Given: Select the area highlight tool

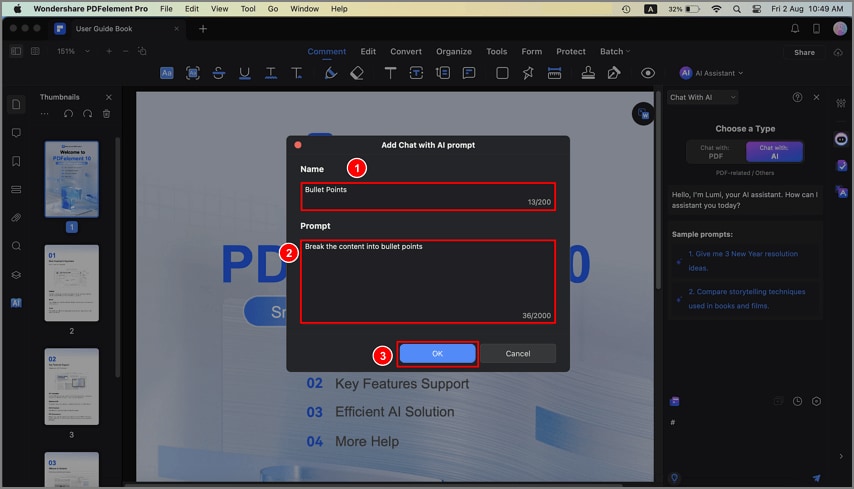Looking at the screenshot, I should 193,73.
